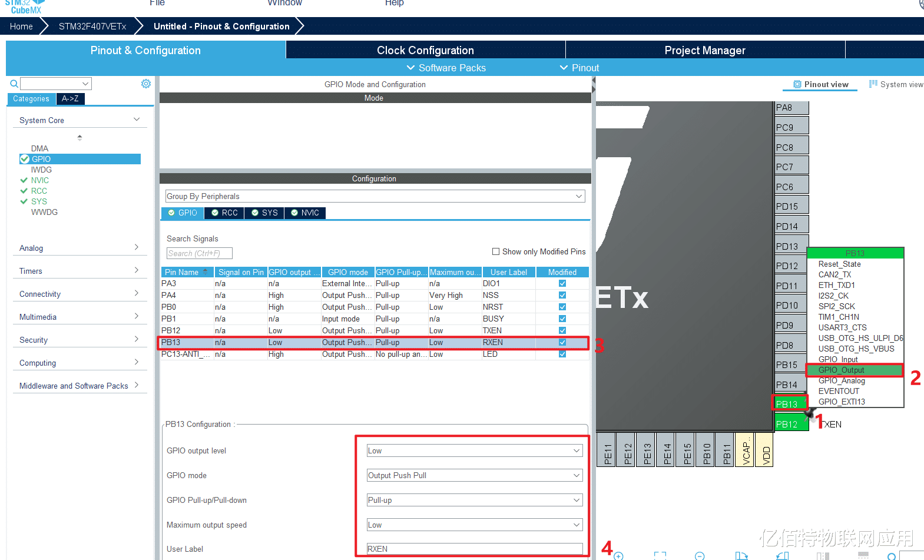Select the DMA item under System Core
The image size is (924, 560).
(x=40, y=148)
